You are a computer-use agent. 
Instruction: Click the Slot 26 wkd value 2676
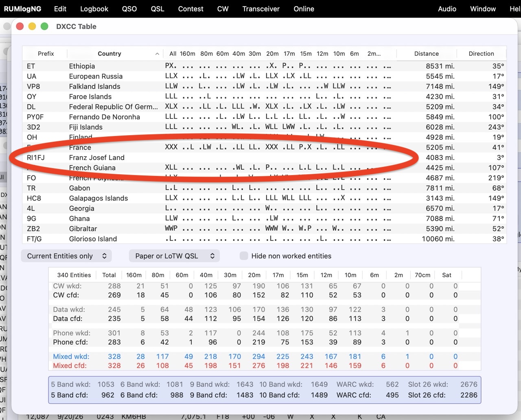[468, 384]
